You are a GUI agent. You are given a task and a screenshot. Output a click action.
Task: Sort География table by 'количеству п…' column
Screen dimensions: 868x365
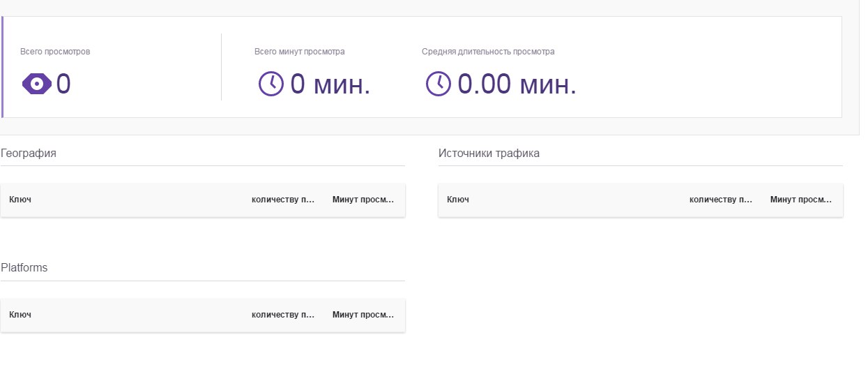283,200
